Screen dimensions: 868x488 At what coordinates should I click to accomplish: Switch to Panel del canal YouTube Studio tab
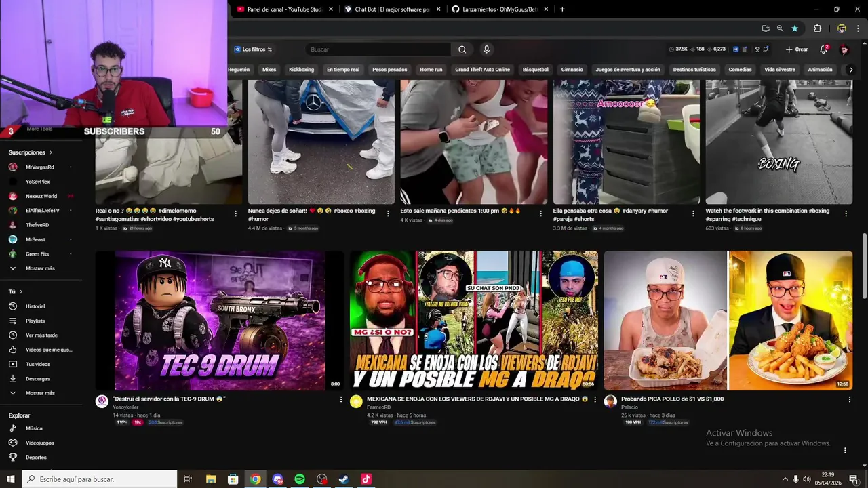click(x=285, y=9)
